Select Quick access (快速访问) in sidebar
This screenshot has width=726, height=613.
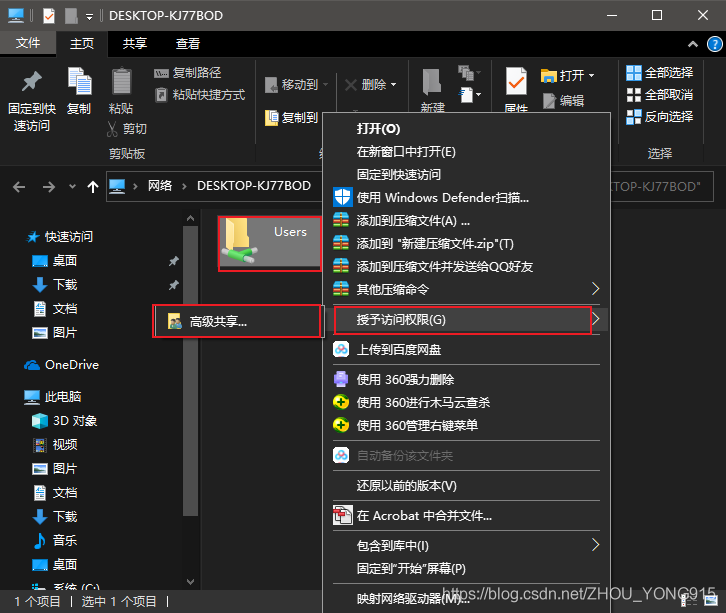coord(60,237)
